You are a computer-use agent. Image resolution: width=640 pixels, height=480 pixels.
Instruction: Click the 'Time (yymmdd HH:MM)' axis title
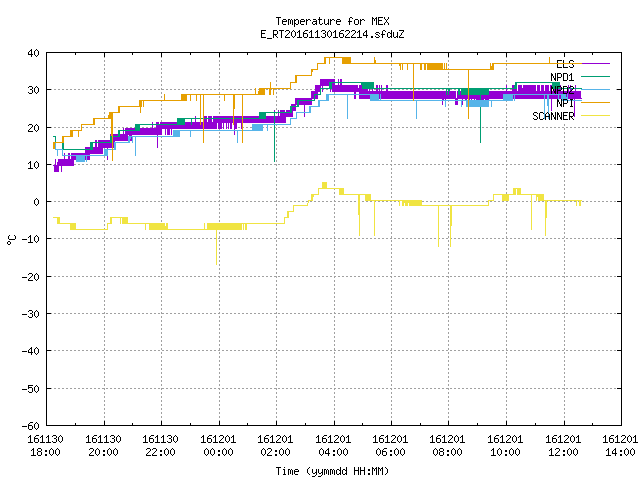[x=332, y=471]
